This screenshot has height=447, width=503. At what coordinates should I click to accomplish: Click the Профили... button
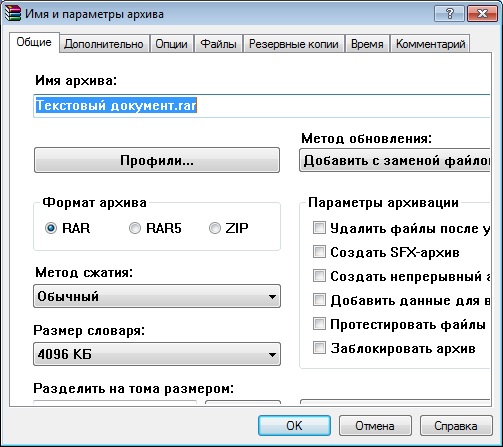click(157, 160)
